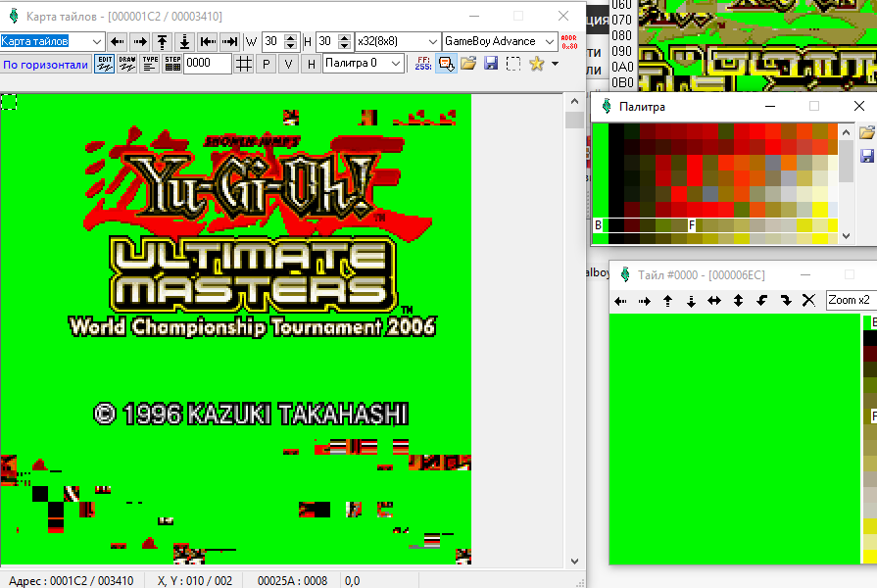
Task: Rotate tile counter-clockwise in the Тайл window
Action: point(761,301)
